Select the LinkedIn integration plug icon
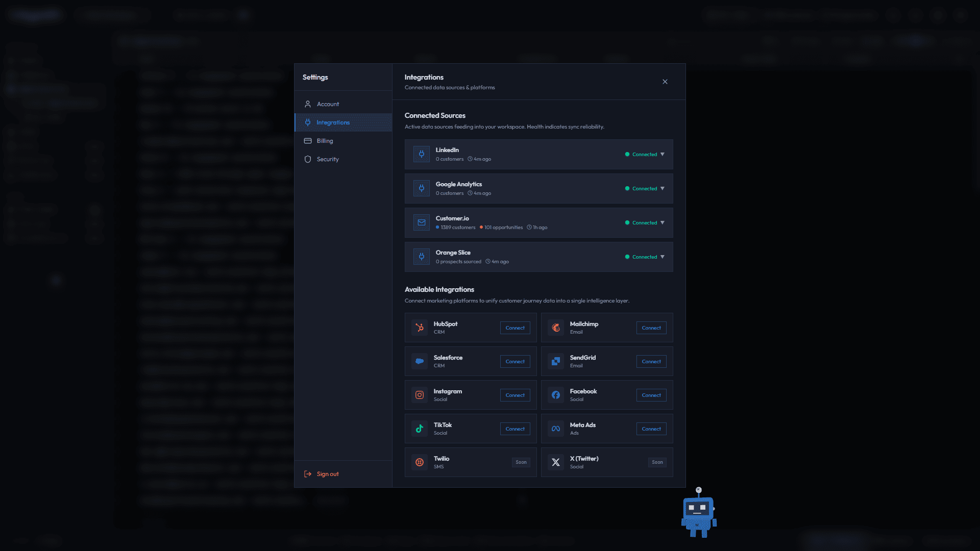This screenshot has height=551, width=980. point(421,154)
